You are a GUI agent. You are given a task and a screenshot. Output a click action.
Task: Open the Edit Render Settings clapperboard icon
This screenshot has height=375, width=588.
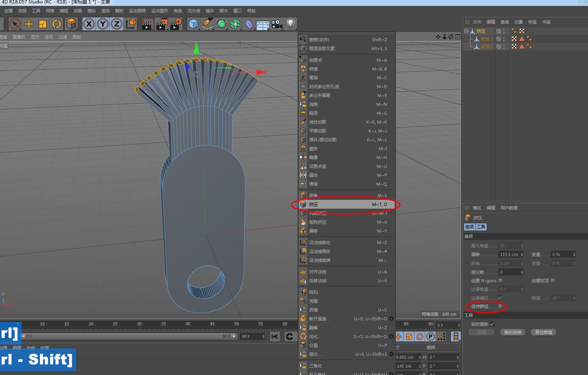point(176,24)
